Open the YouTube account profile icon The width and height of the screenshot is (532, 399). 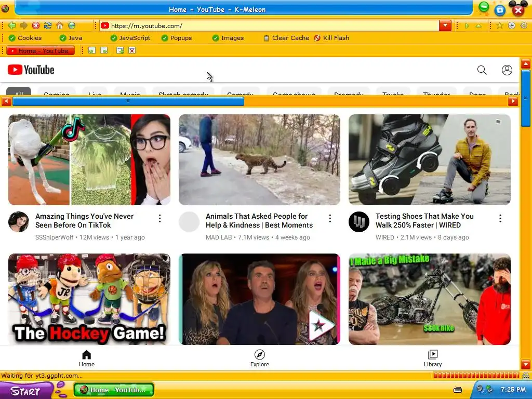[507, 70]
